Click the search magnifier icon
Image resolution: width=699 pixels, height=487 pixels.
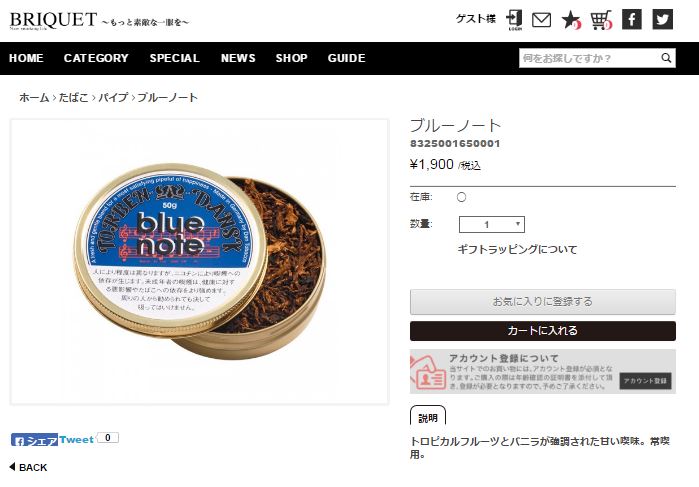[666, 58]
